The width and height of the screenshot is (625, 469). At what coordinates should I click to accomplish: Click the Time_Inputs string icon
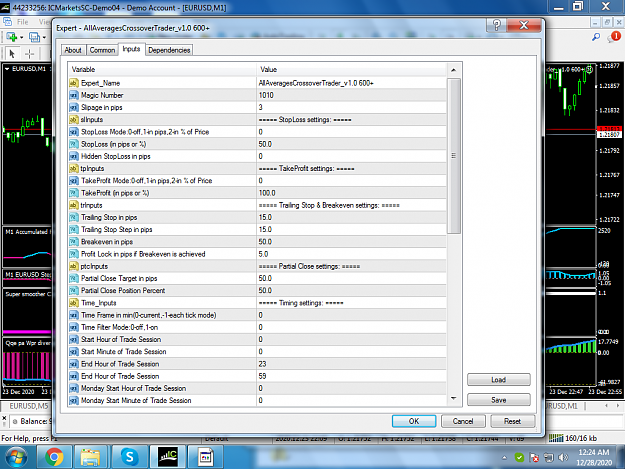74,303
